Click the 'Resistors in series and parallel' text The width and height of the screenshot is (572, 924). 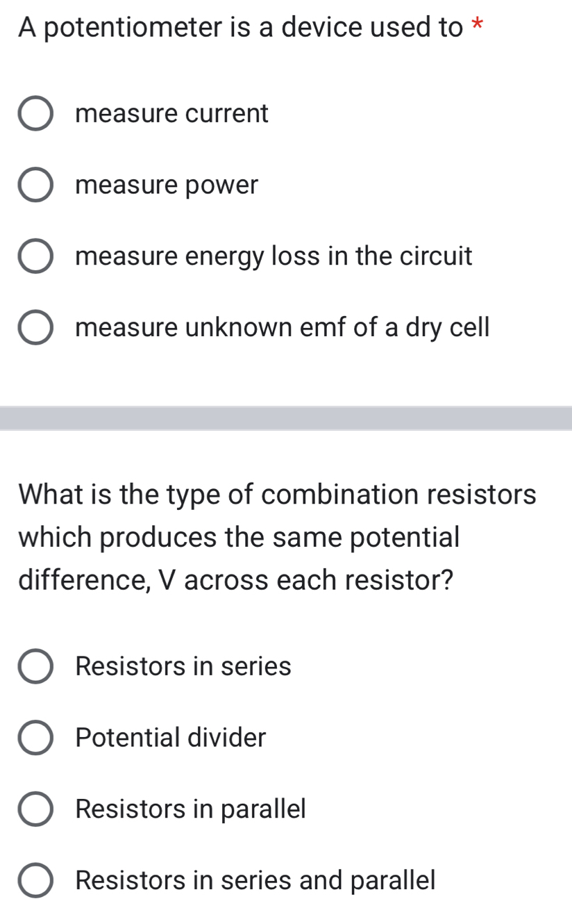tap(255, 881)
